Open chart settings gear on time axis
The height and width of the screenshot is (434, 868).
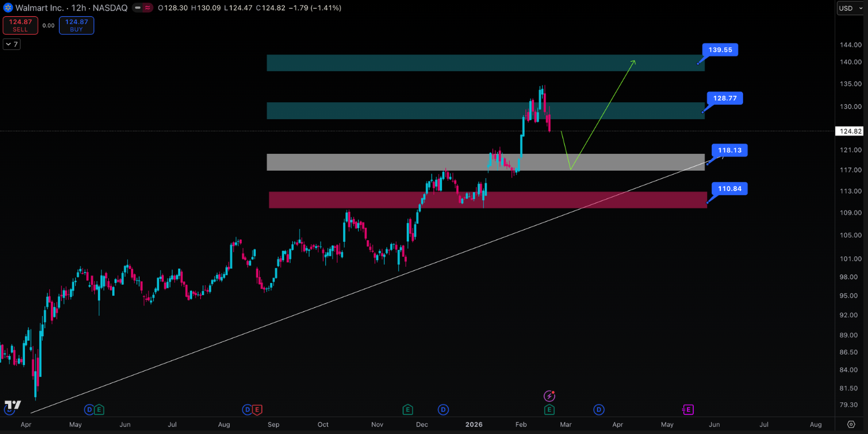coord(851,424)
